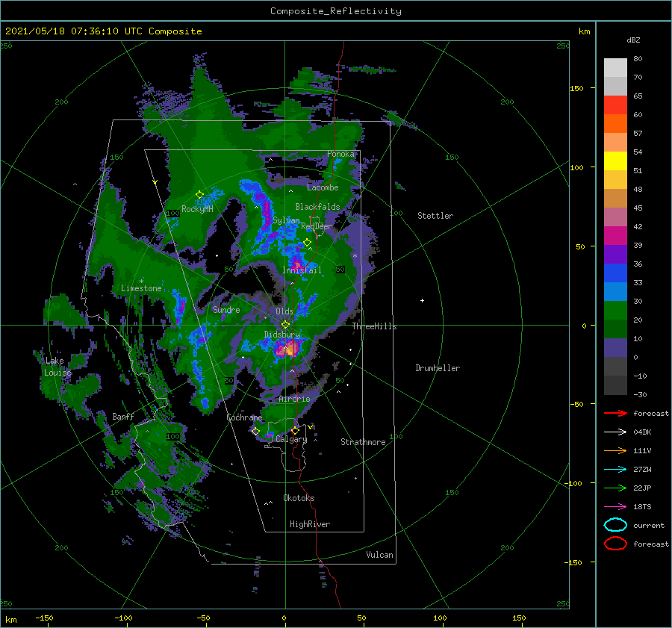Click the yellow diamond marker above RockyMH
The height and width of the screenshot is (628, 672).
click(x=199, y=195)
